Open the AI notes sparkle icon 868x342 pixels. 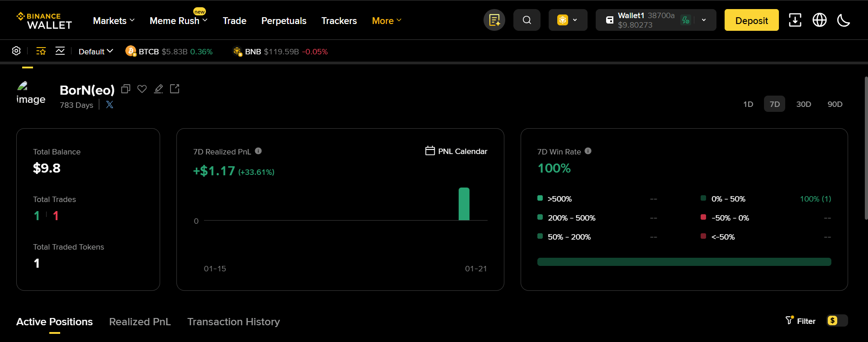pyautogui.click(x=494, y=20)
